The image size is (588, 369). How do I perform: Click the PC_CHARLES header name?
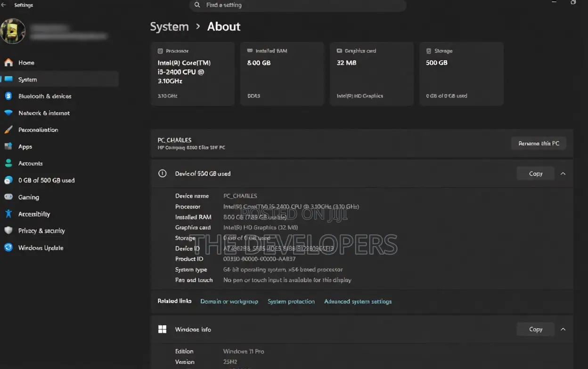pyautogui.click(x=175, y=140)
